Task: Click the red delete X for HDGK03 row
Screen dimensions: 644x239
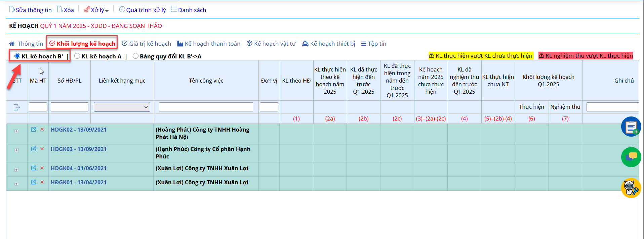Action: (x=42, y=149)
